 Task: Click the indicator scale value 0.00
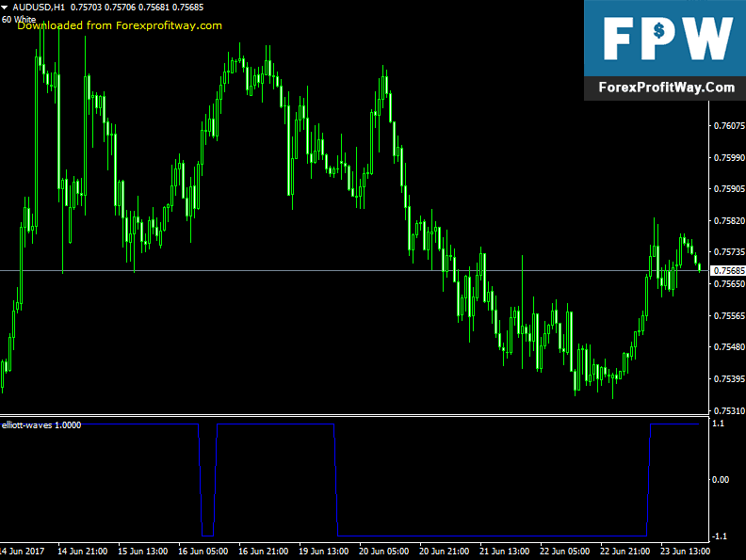pyautogui.click(x=721, y=480)
